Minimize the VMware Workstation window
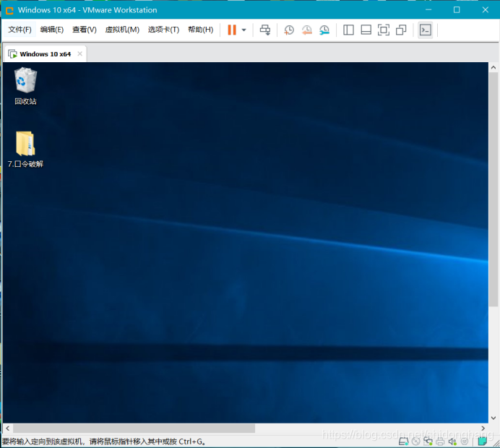 428,10
